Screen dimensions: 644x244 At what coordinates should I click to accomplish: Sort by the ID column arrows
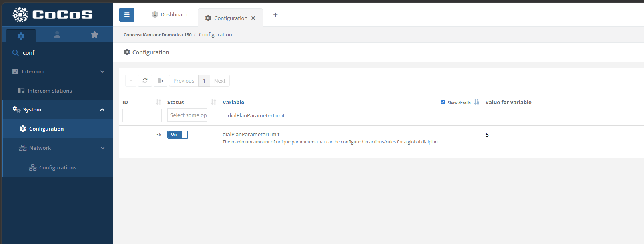point(158,102)
